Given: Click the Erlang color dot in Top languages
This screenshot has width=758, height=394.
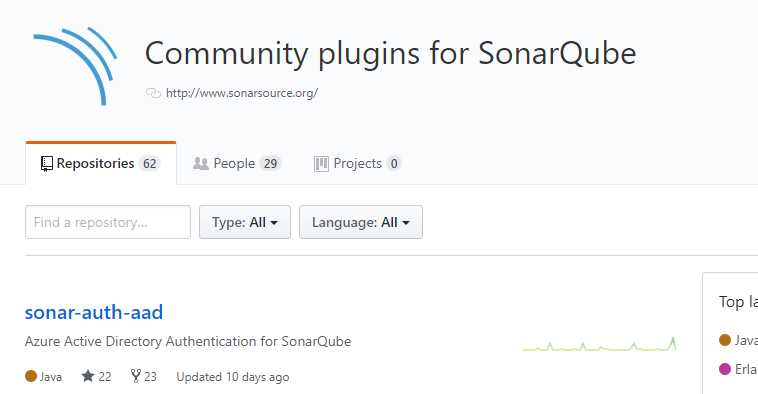Looking at the screenshot, I should (725, 369).
